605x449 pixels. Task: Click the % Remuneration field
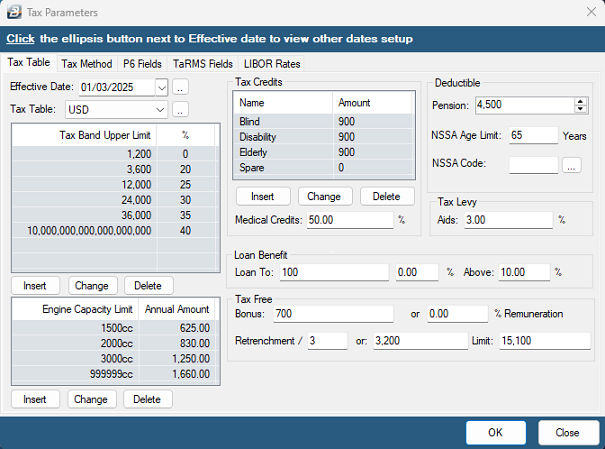[458, 314]
